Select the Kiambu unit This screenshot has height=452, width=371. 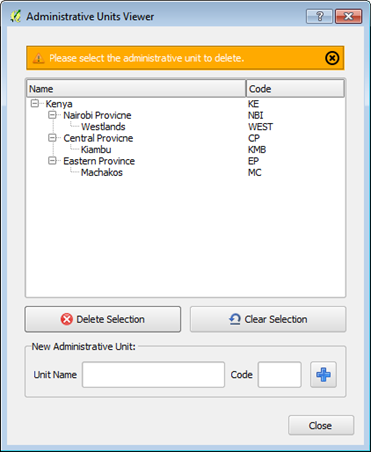(x=96, y=150)
